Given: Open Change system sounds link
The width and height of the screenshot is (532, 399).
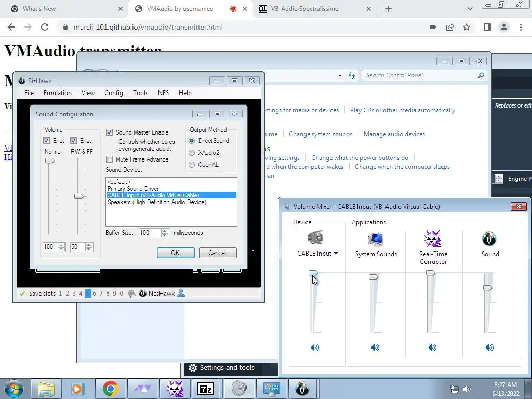Looking at the screenshot, I should pos(321,134).
